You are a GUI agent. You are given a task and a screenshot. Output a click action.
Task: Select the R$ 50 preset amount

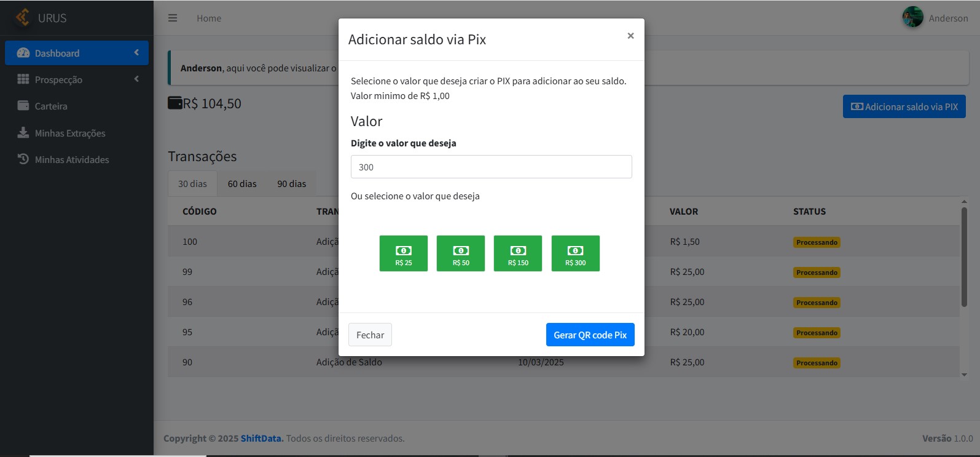pos(460,253)
